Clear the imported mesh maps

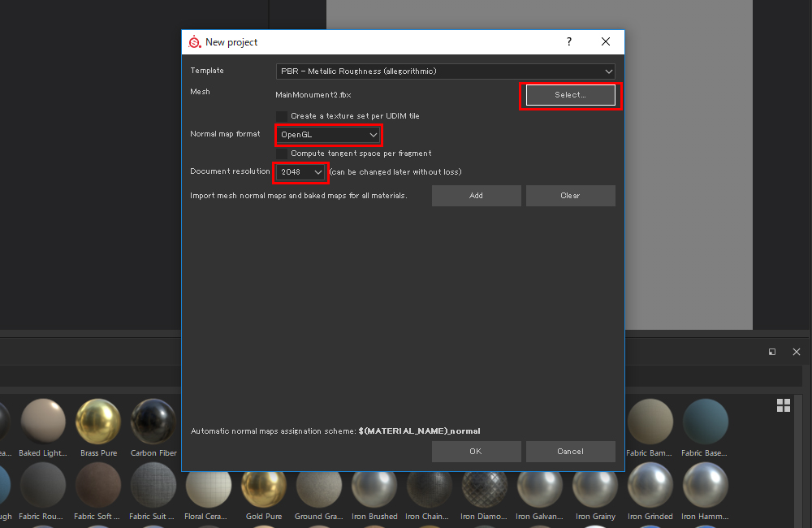(570, 195)
